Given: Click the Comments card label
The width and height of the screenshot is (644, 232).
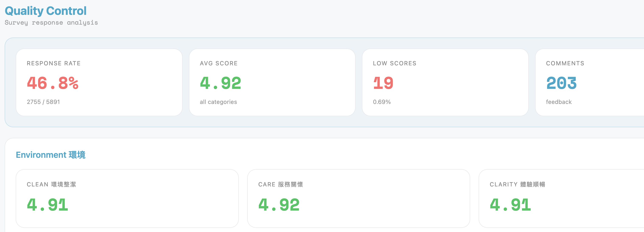Looking at the screenshot, I should (x=565, y=63).
